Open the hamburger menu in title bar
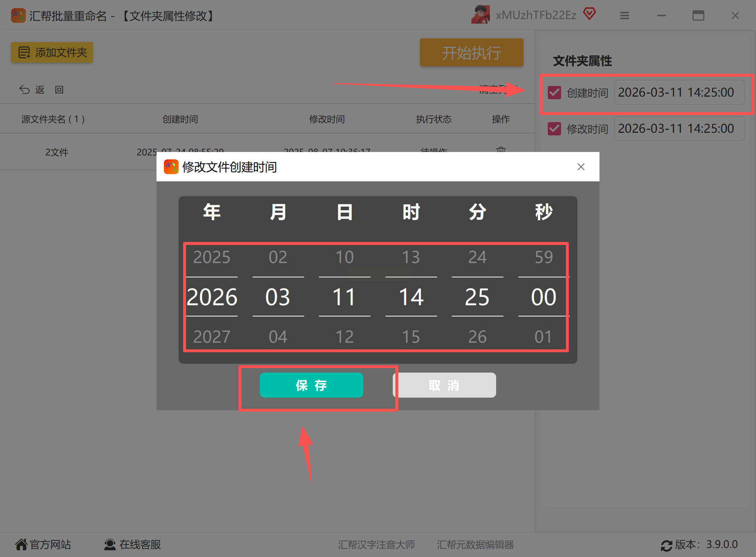Screen dimensions: 756x557 [x=624, y=15]
